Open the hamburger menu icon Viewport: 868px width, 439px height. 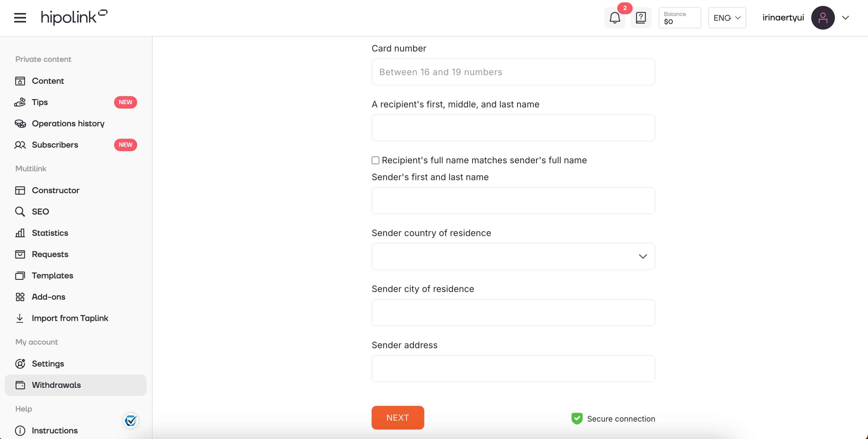coord(20,17)
